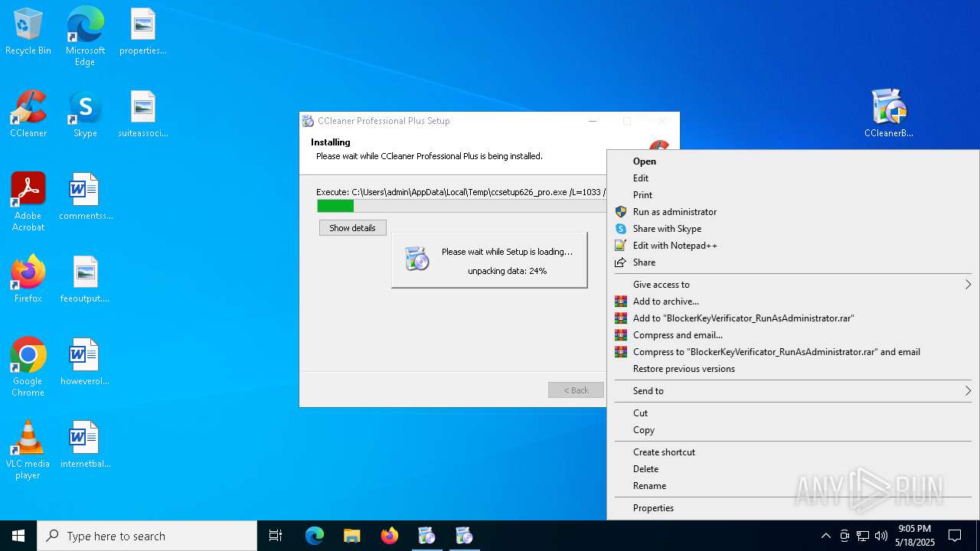Screen dimensions: 980x551
Task: Click the disabled Back button in Setup
Action: tap(576, 390)
